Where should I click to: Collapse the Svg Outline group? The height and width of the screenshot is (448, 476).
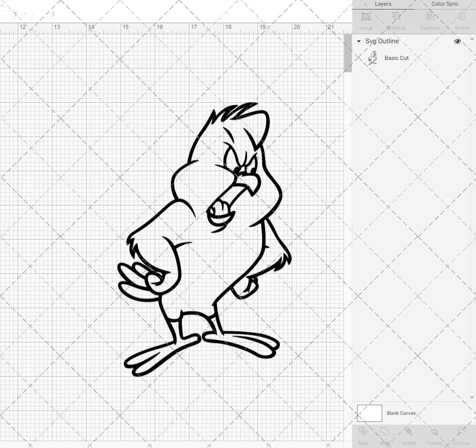pos(358,41)
